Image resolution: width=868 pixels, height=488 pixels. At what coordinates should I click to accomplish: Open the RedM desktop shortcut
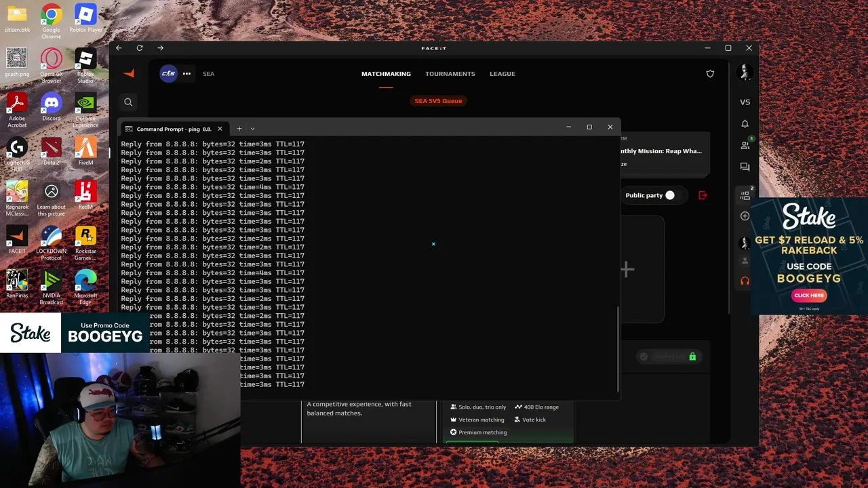pyautogui.click(x=85, y=196)
